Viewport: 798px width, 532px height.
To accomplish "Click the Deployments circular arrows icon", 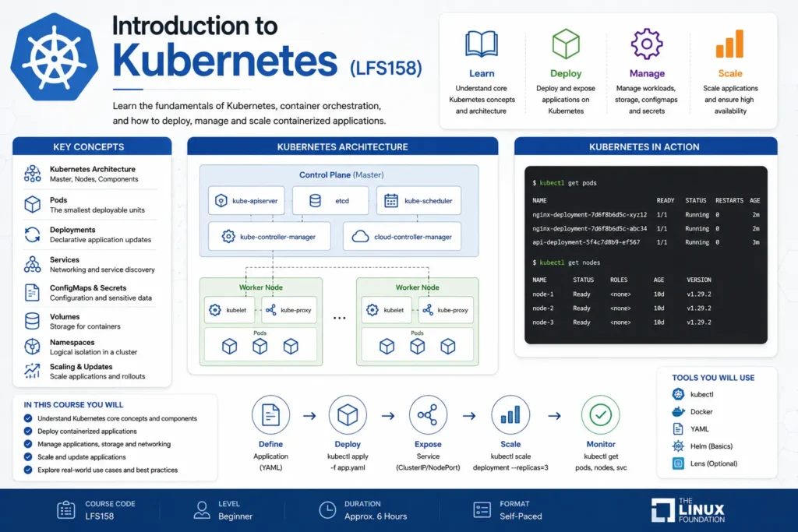I will 33,234.
